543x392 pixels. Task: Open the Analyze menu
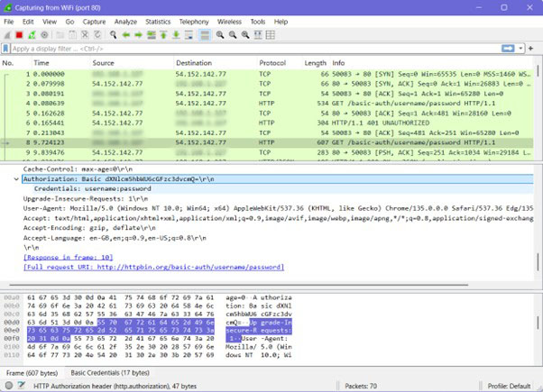tap(125, 20)
